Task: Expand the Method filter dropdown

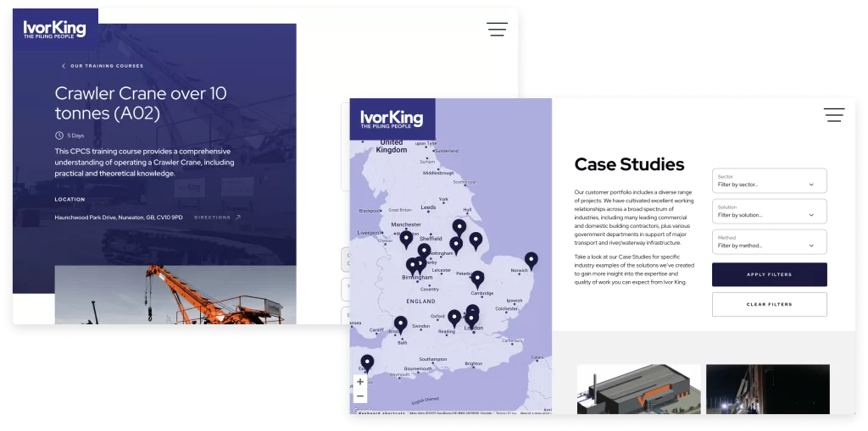Action: click(769, 242)
